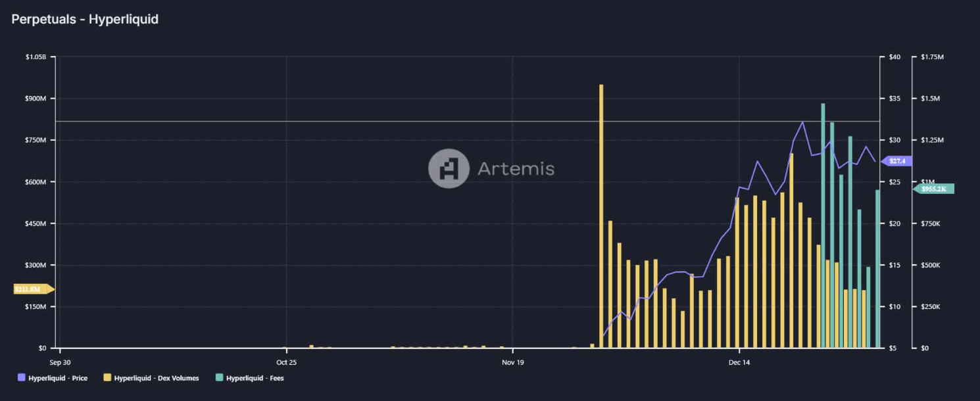This screenshot has width=980, height=401.
Task: Click the "$1.75M" fees axis label
Action: 933,57
